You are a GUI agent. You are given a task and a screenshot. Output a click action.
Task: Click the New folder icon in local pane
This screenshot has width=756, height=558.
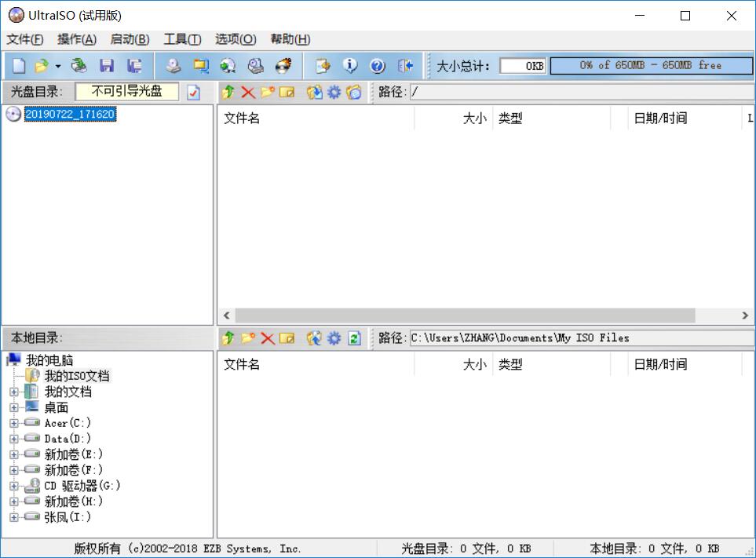click(x=248, y=338)
